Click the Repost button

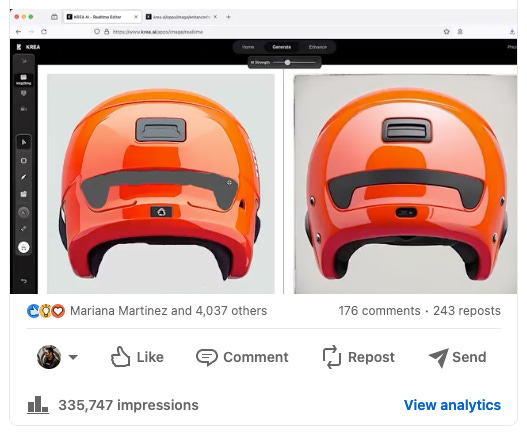[358, 357]
